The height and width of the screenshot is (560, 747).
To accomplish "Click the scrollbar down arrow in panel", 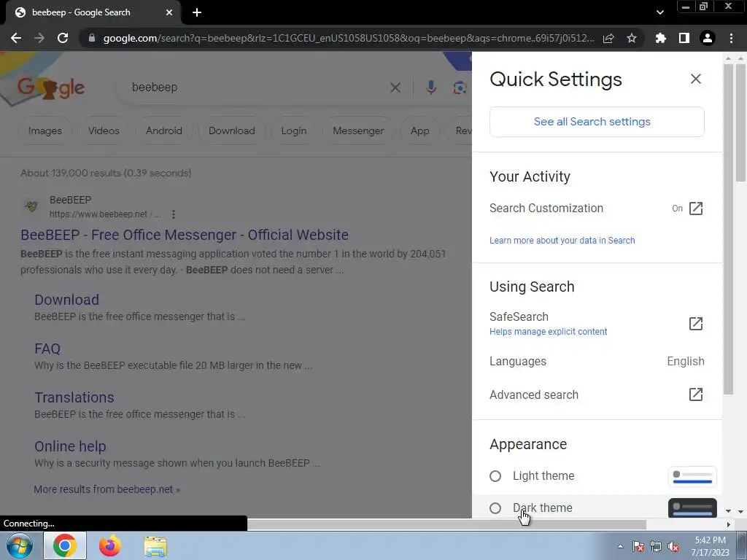I will pyautogui.click(x=728, y=511).
